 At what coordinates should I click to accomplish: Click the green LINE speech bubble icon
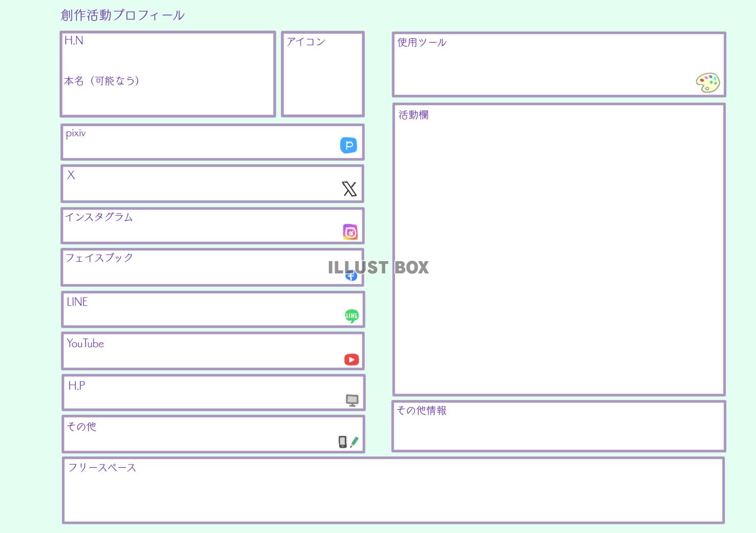point(351,316)
